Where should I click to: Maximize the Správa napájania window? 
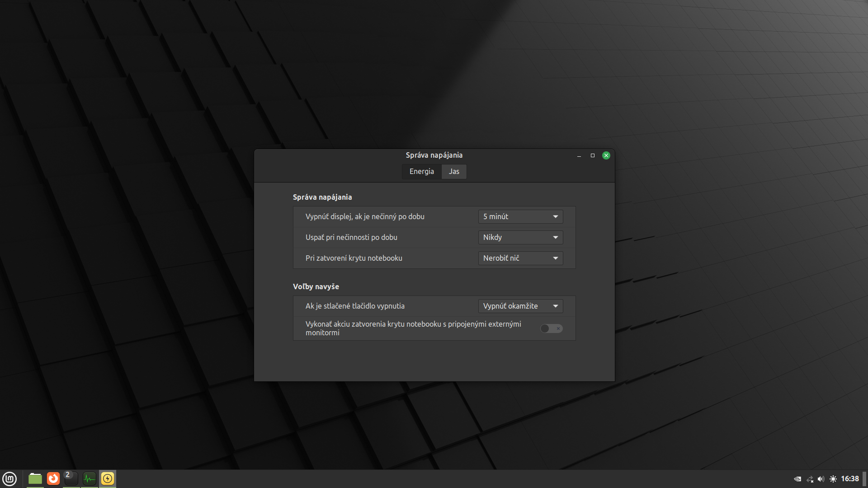[x=592, y=155]
